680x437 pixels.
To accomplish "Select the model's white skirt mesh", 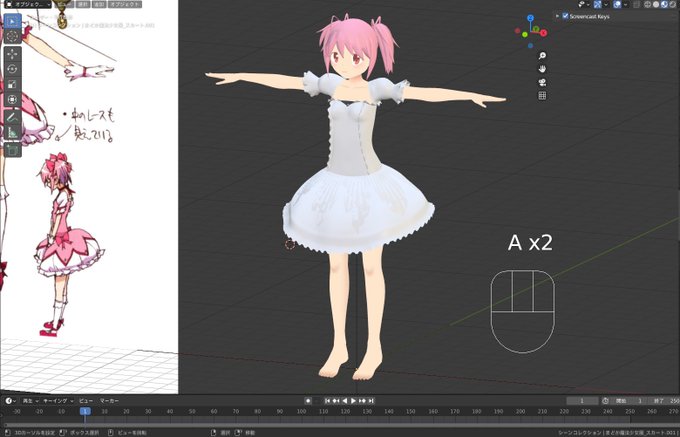I will pos(358,210).
